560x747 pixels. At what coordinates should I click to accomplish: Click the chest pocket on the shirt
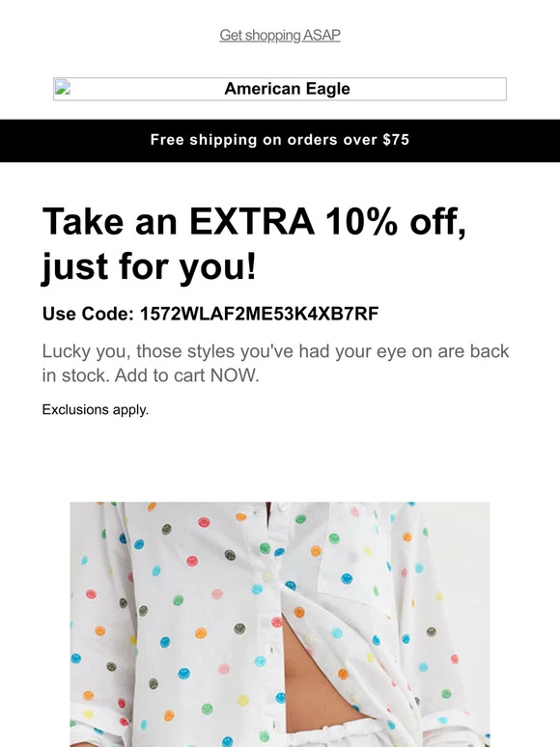tap(353, 555)
